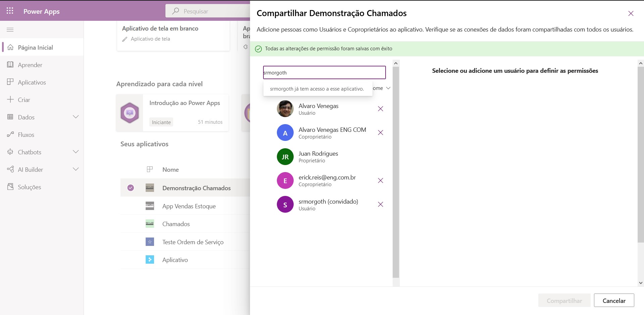Image resolution: width=644 pixels, height=315 pixels.
Task: Open Aplicativo de tela em branco card
Action: (x=173, y=36)
